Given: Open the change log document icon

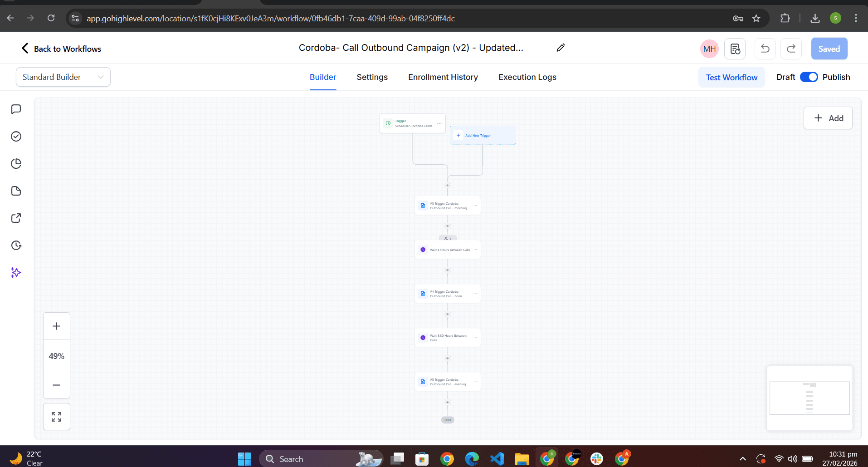Looking at the screenshot, I should click(735, 49).
